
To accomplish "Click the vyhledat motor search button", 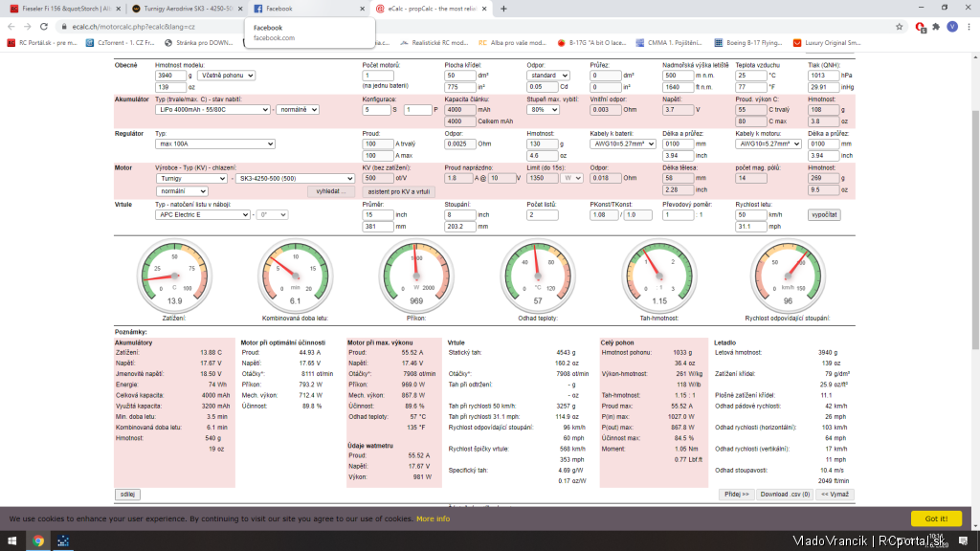I will [330, 191].
